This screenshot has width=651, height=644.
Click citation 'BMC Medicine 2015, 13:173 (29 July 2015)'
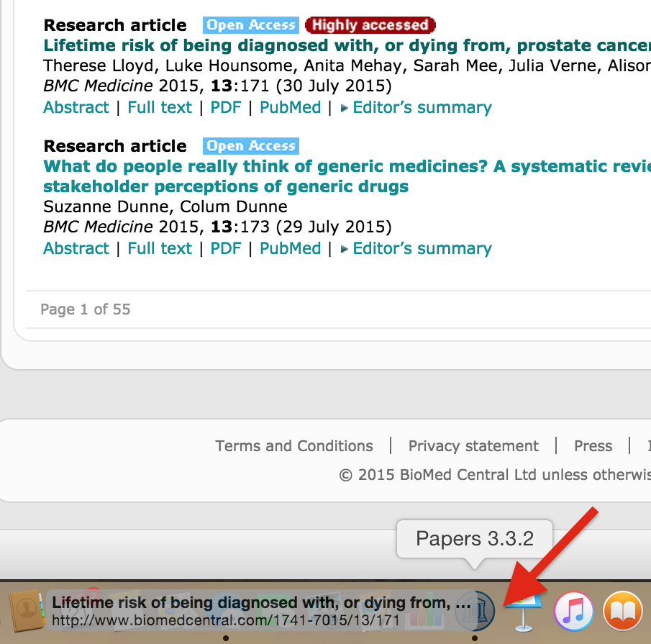217,227
